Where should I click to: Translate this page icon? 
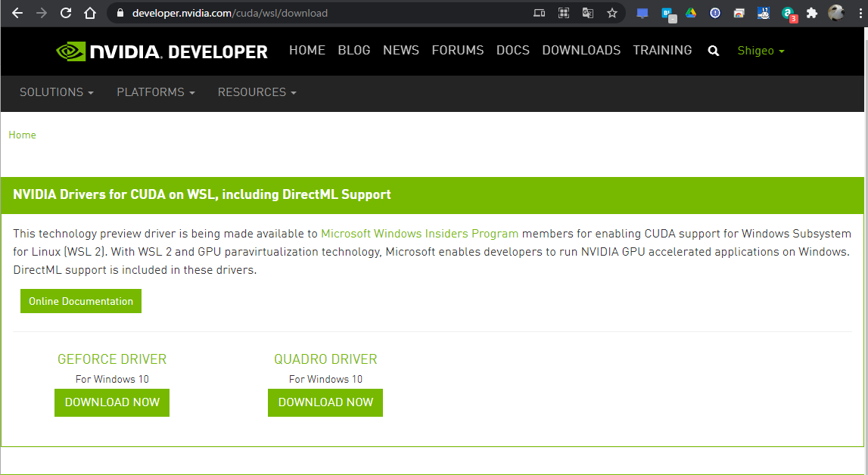point(588,13)
